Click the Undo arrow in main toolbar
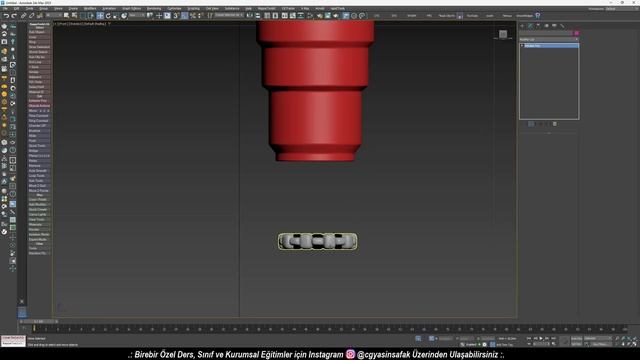 pyautogui.click(x=6, y=16)
